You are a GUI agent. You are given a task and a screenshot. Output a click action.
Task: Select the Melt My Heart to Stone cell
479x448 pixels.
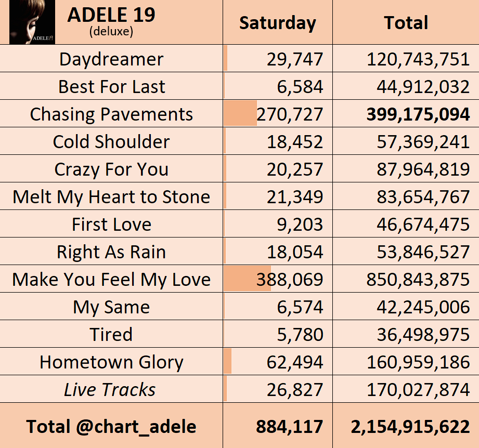click(111, 196)
